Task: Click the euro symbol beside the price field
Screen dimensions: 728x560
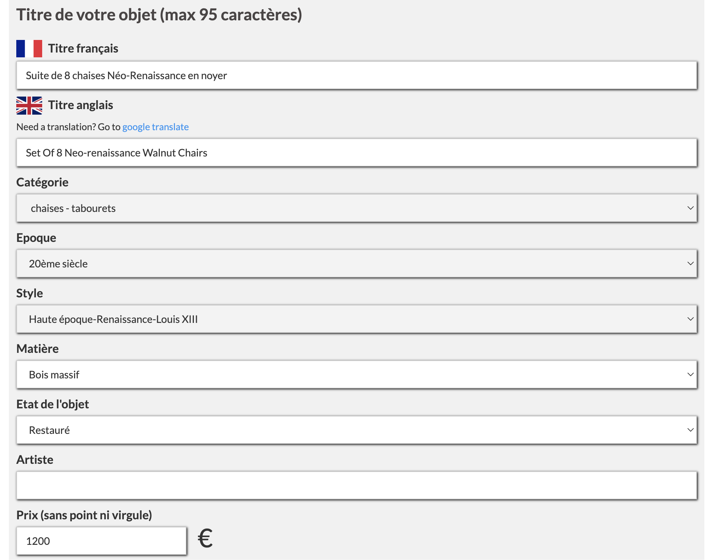Action: pyautogui.click(x=205, y=539)
